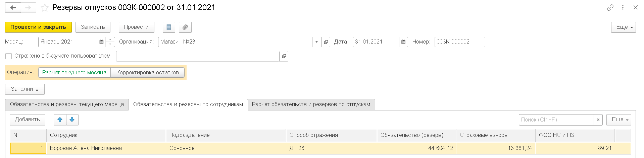Add document to favorites with star icon

pyautogui.click(x=45, y=8)
